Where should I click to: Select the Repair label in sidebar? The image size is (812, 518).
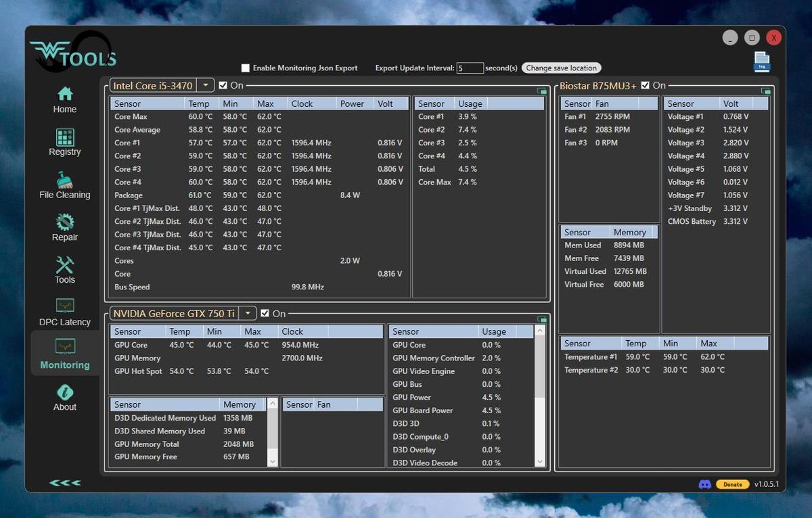65,237
